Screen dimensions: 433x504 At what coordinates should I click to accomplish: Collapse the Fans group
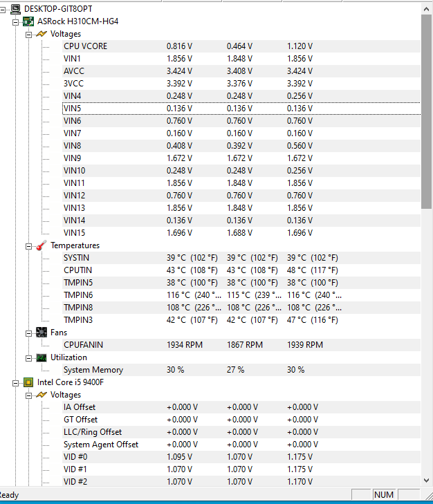click(x=28, y=334)
